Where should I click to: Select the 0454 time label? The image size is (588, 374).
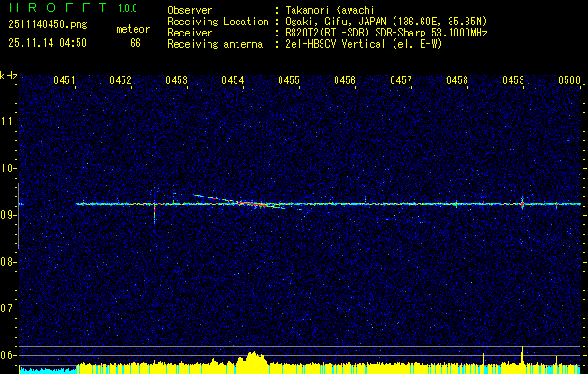pyautogui.click(x=233, y=81)
